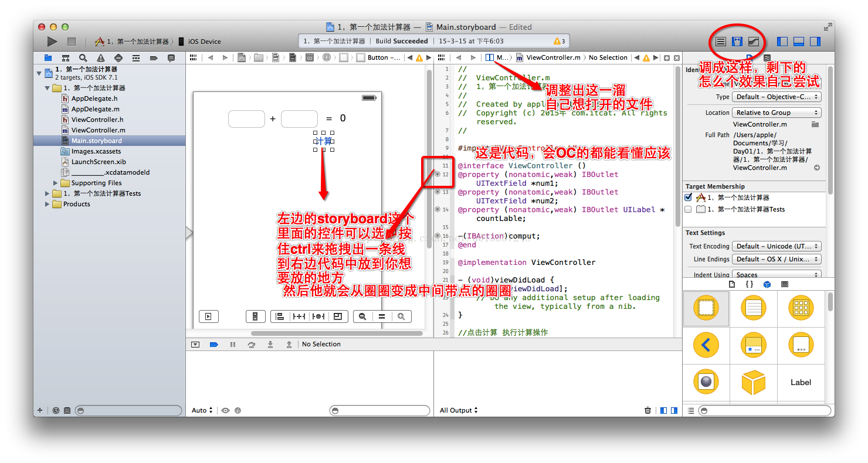Click the first text field on canvas
868x463 pixels.
click(x=246, y=118)
